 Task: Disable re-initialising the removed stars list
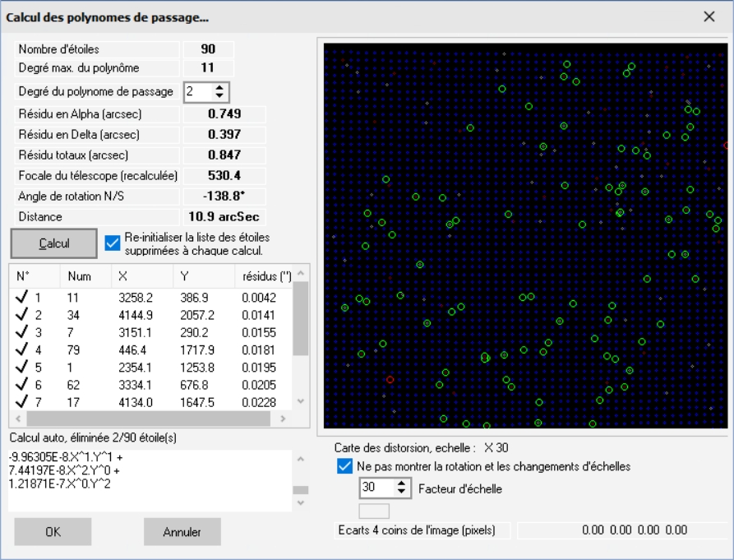[113, 242]
